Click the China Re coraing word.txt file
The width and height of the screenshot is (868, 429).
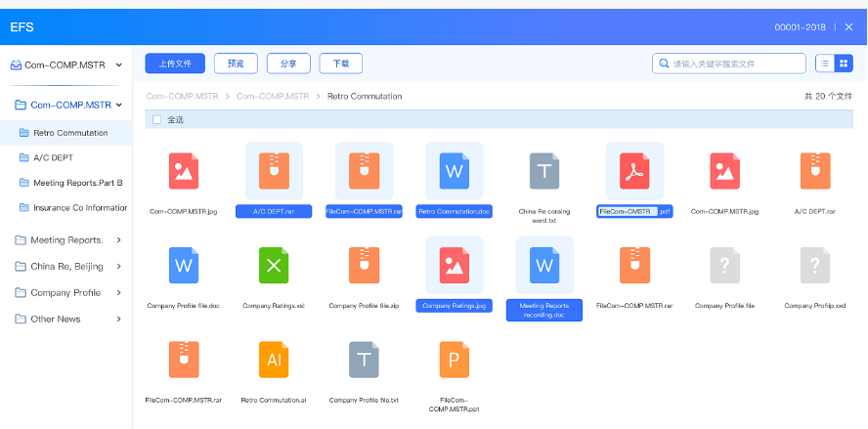coord(544,171)
